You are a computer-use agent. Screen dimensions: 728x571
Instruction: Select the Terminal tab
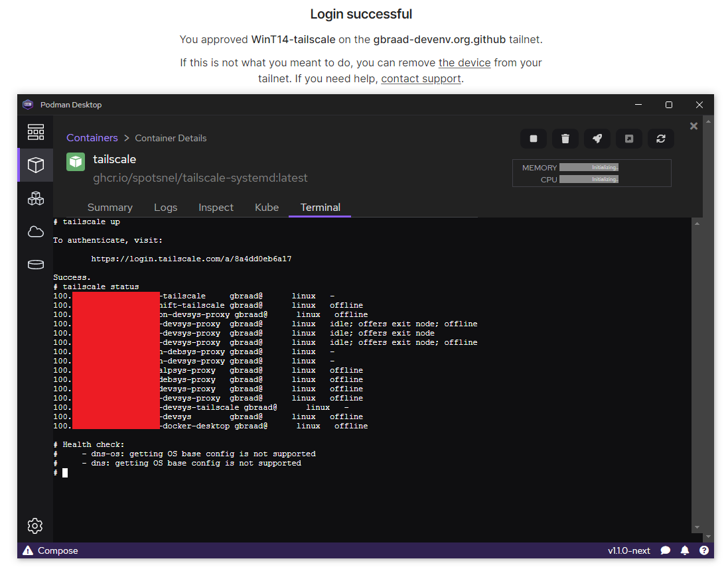(x=320, y=208)
